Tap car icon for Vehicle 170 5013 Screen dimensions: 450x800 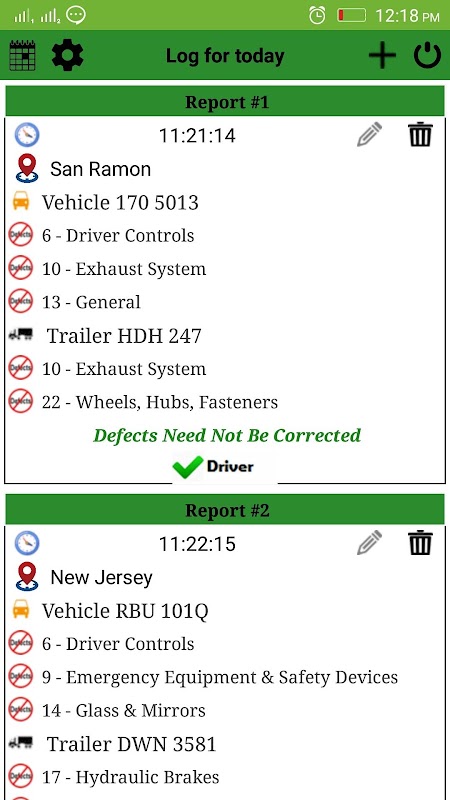tap(21, 202)
